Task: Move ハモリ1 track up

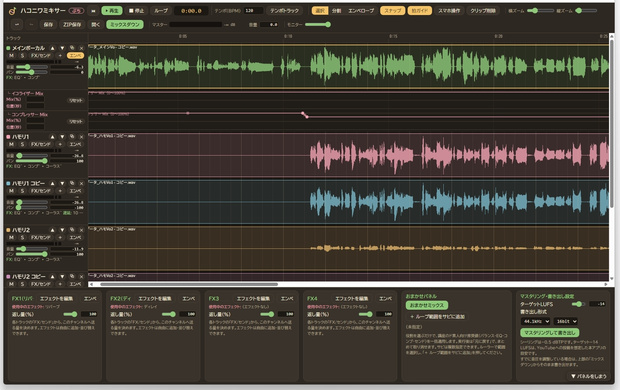Action: tap(52, 136)
